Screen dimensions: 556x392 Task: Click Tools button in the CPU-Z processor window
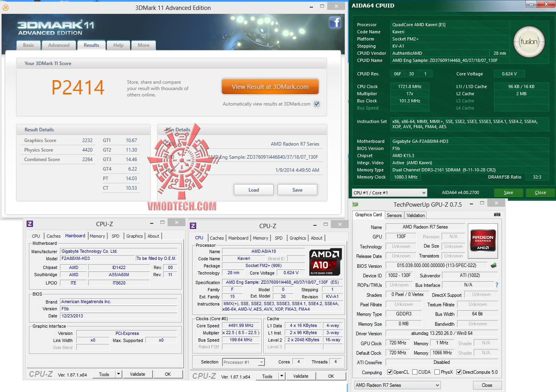tap(267, 376)
